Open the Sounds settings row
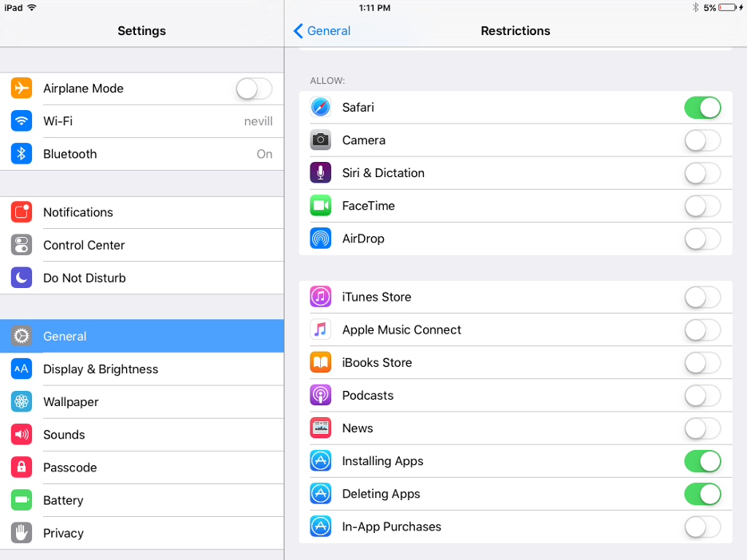 pyautogui.click(x=142, y=434)
